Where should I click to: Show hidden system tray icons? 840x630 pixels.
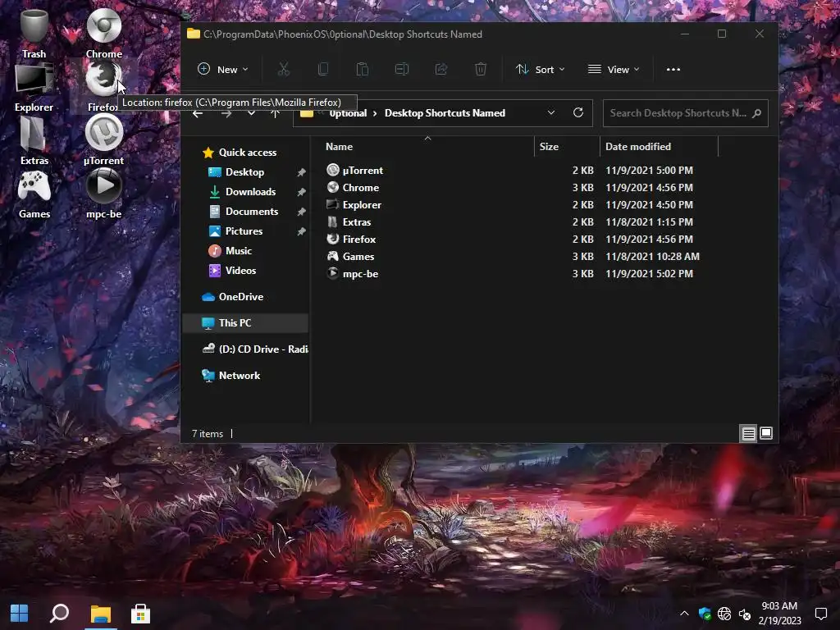684,614
